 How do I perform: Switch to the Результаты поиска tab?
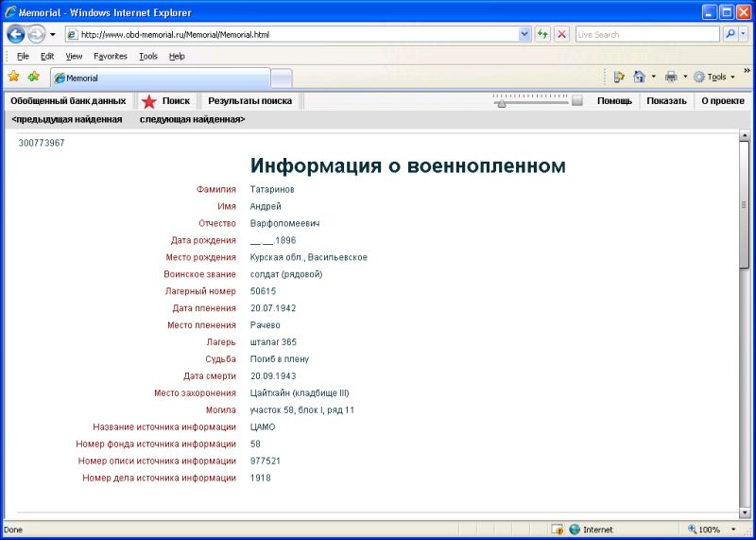(249, 101)
